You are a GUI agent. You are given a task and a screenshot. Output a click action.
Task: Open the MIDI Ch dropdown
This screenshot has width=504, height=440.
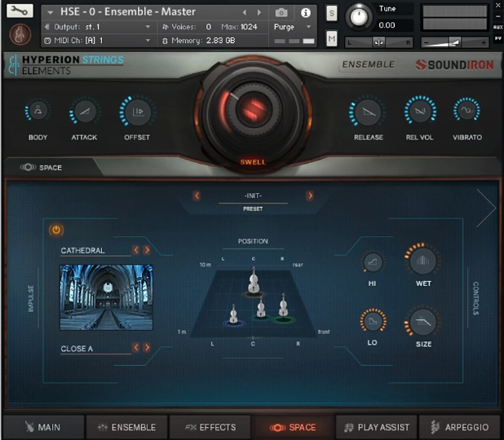click(99, 41)
